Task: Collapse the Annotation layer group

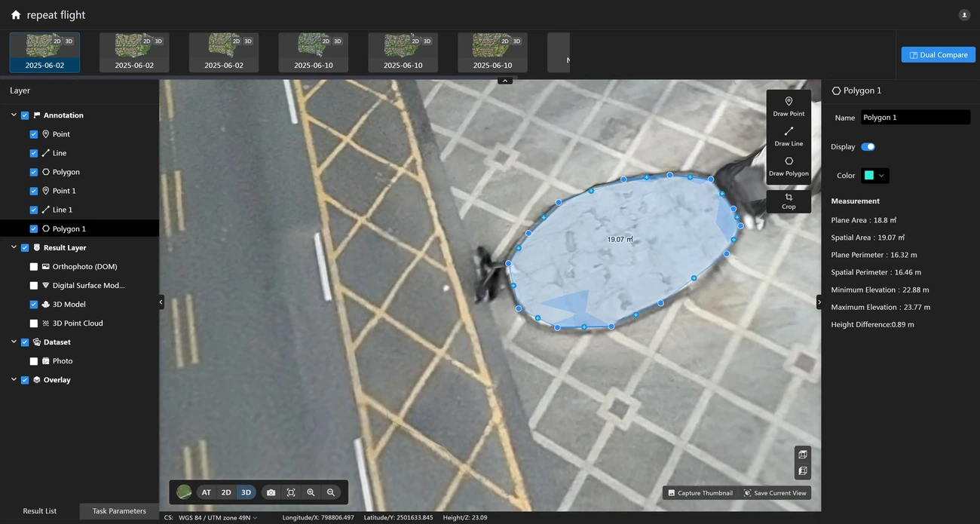Action: tap(14, 115)
